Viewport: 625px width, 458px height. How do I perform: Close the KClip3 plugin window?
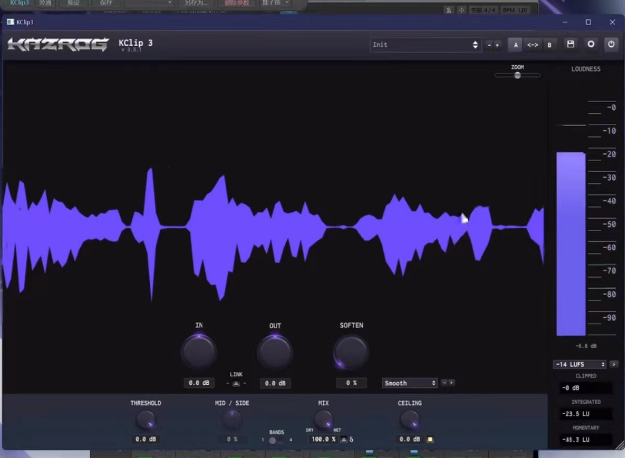pyautogui.click(x=612, y=22)
